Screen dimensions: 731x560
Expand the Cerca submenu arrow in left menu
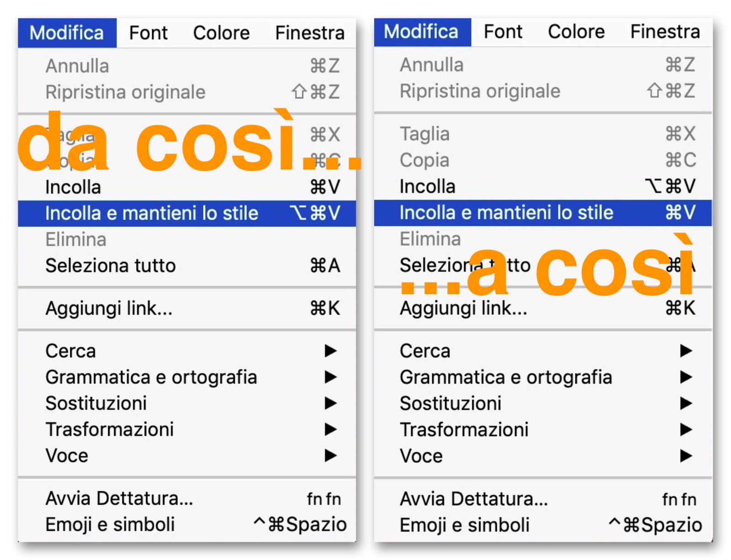tap(330, 351)
